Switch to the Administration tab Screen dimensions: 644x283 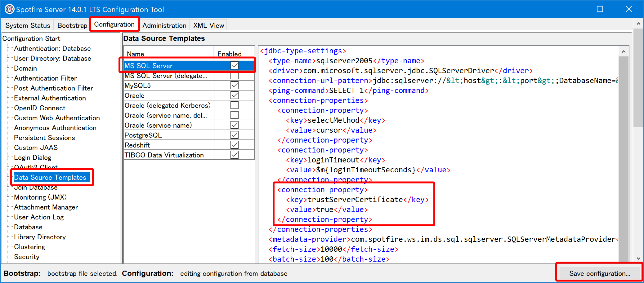click(164, 25)
